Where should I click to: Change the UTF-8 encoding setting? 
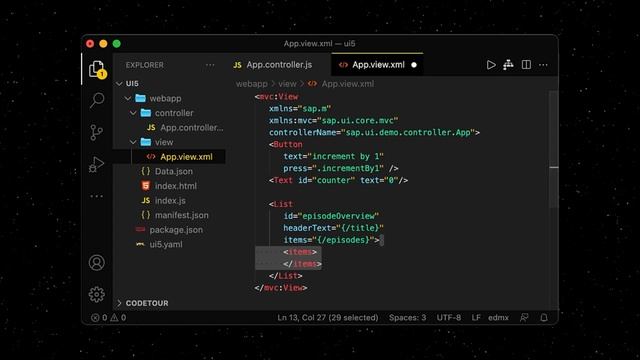tap(449, 318)
